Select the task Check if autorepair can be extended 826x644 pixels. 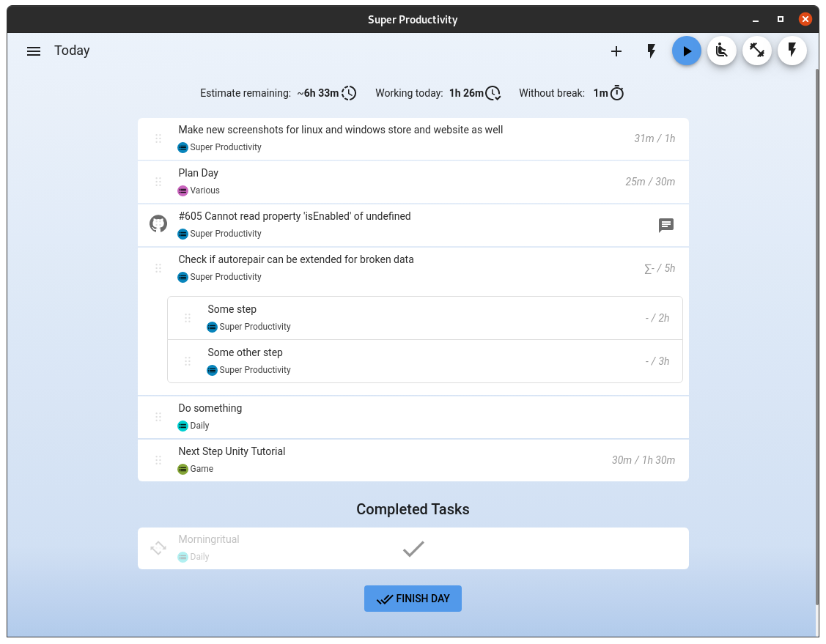point(296,259)
